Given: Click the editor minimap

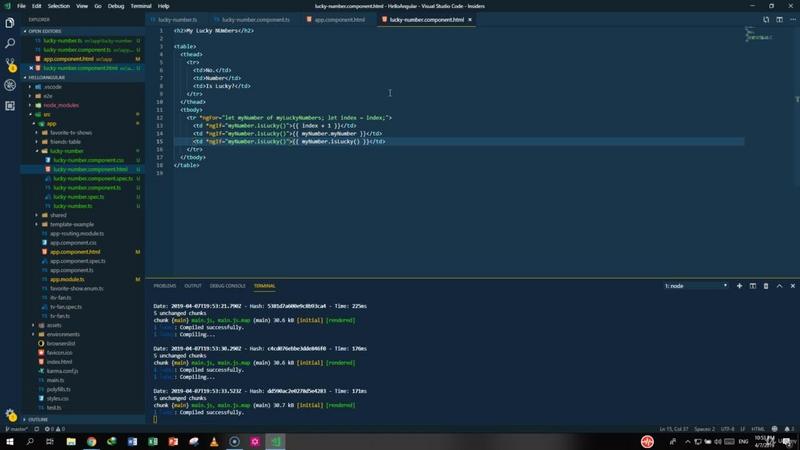Looking at the screenshot, I should [769, 152].
